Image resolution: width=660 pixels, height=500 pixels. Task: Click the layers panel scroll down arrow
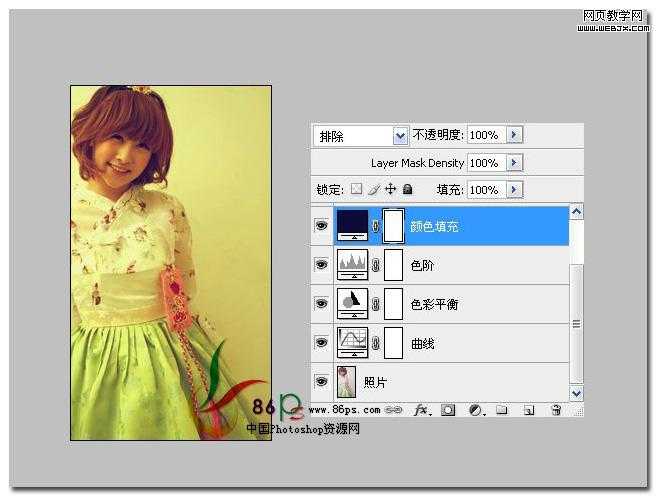click(576, 394)
